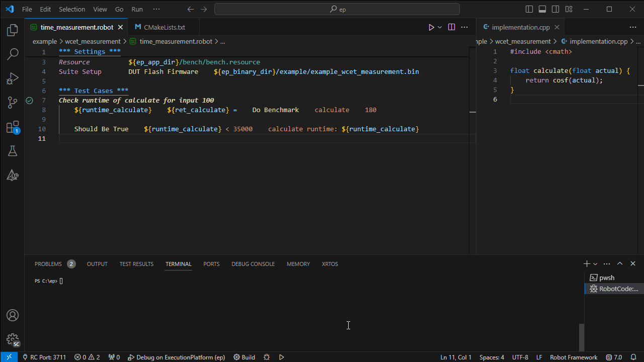This screenshot has height=362, width=644.
Task: Open the Explorer view
Action: pyautogui.click(x=13, y=30)
